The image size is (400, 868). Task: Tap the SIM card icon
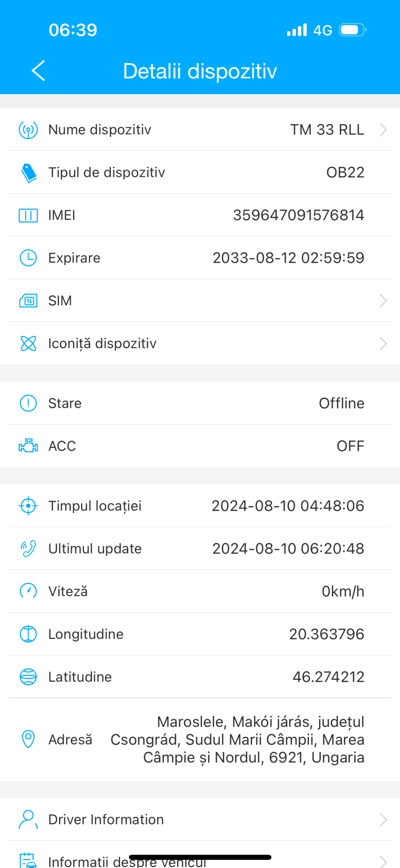tap(28, 301)
